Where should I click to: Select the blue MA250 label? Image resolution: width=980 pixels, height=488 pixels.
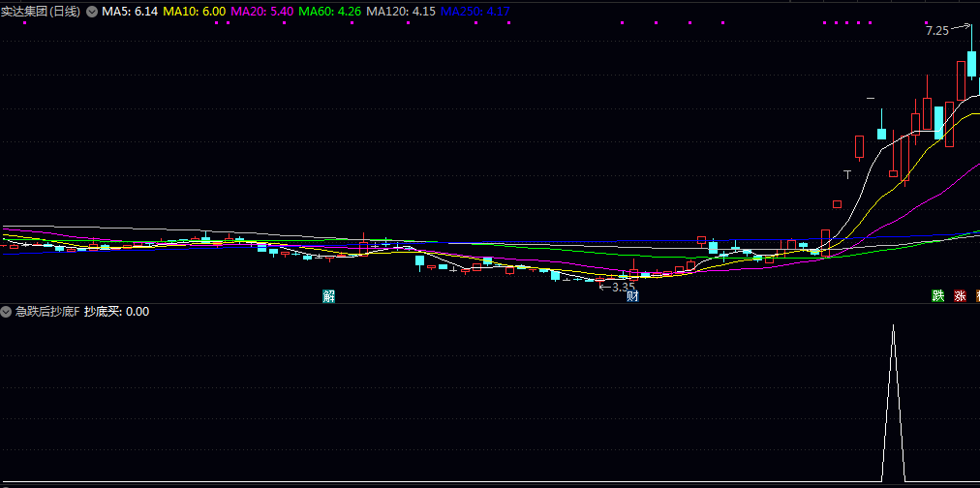click(x=475, y=12)
